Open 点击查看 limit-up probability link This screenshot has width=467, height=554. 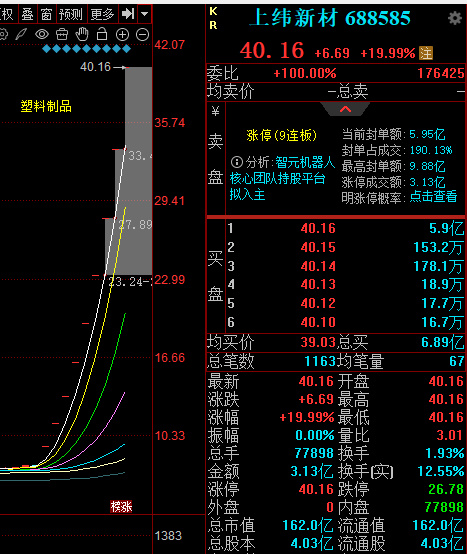pyautogui.click(x=433, y=196)
